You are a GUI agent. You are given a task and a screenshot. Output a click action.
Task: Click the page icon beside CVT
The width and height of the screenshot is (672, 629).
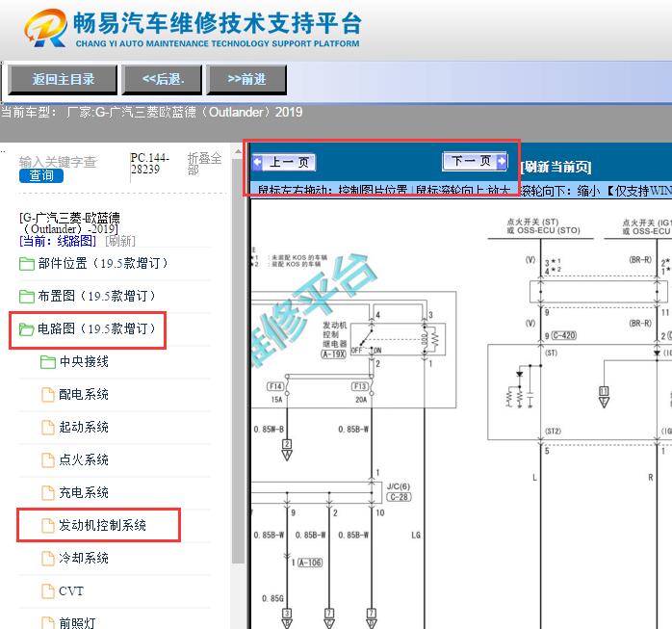(x=48, y=590)
